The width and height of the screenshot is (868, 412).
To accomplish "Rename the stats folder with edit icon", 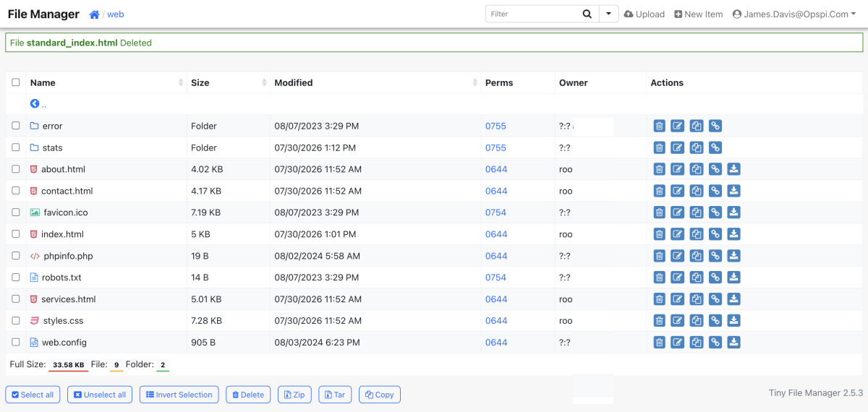I will [x=678, y=147].
